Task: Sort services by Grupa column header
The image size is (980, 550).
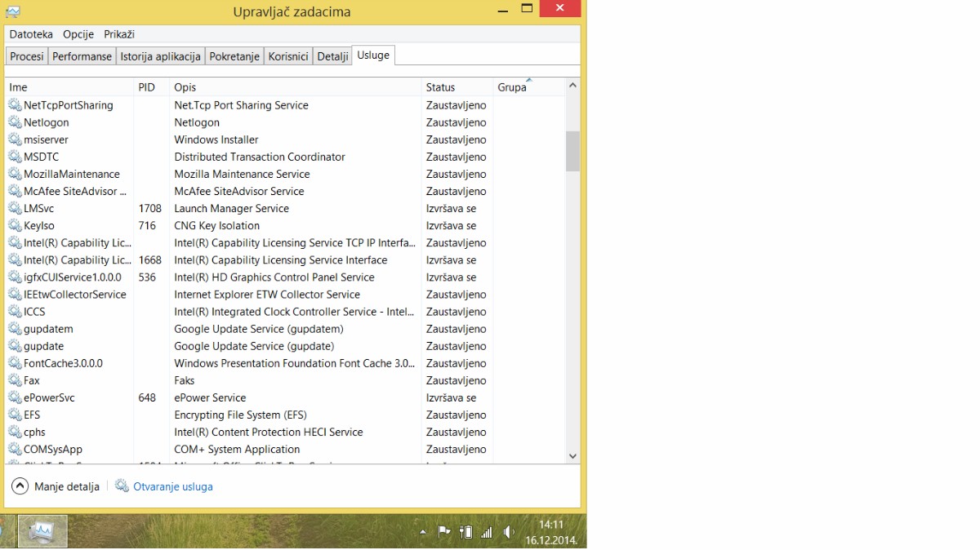Action: (x=512, y=87)
